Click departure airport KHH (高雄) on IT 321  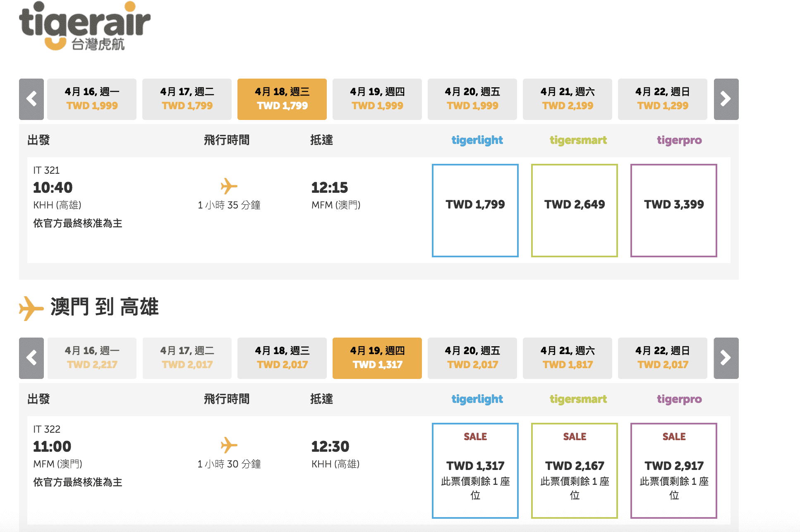tap(57, 205)
